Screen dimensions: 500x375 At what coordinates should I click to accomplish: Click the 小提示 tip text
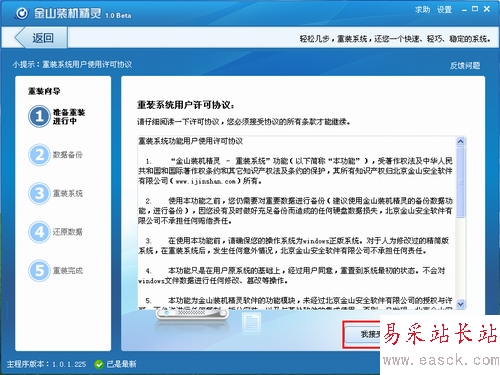coord(72,64)
